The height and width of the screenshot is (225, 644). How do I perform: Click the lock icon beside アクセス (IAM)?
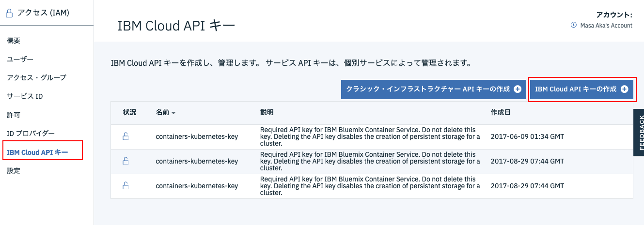point(9,13)
